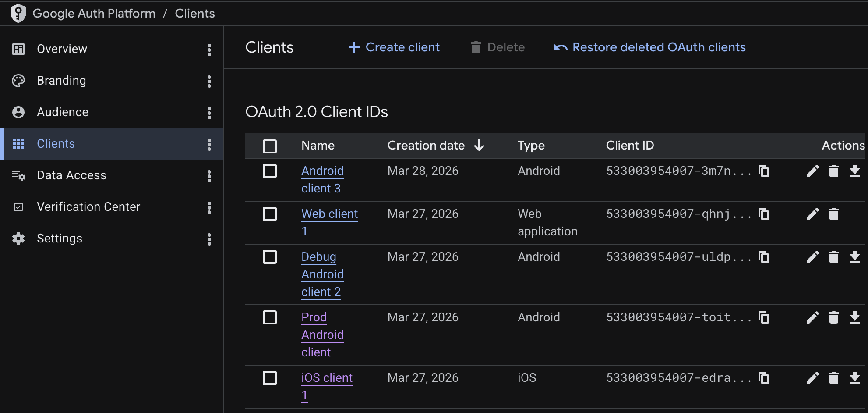
Task: Open the Prod Android client link
Action: coord(322,335)
